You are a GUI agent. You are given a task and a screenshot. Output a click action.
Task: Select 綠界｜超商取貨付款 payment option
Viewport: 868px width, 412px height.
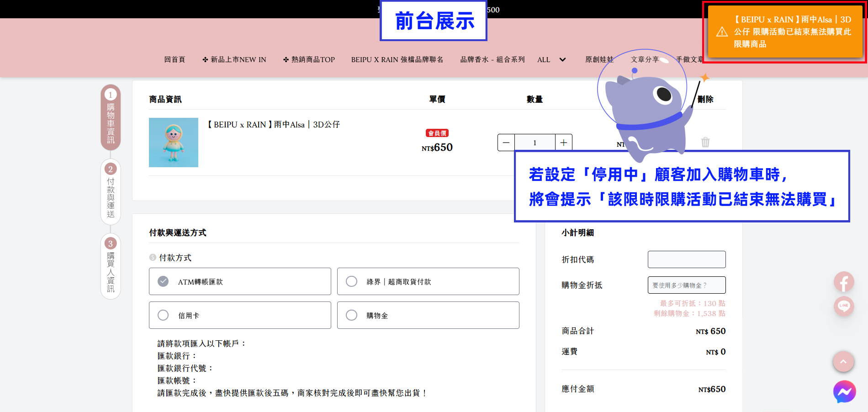[428, 281]
